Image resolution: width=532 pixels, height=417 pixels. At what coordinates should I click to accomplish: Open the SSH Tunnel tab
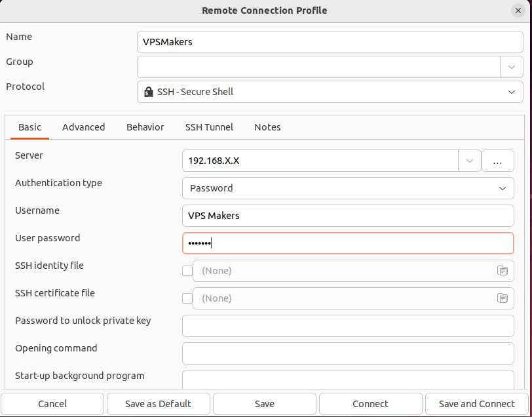coord(209,127)
